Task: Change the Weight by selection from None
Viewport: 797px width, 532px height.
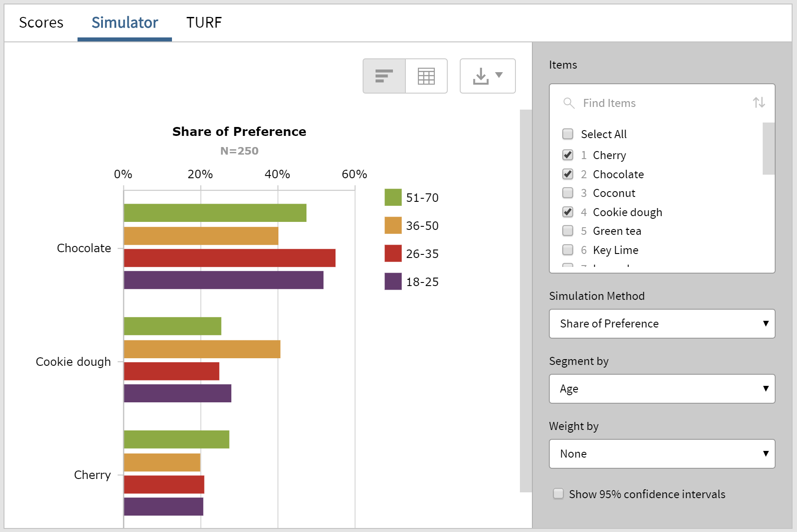Action: pos(662,454)
